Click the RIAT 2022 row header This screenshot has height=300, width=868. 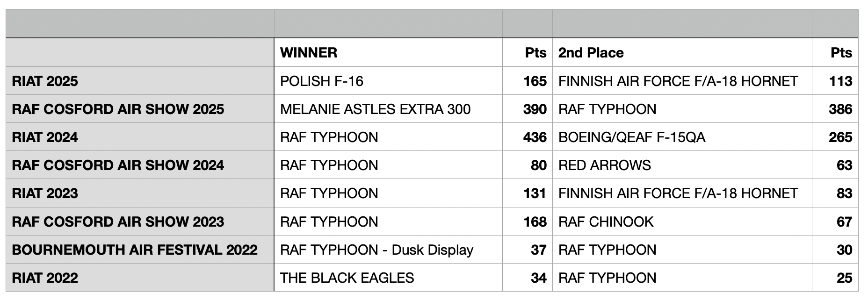pos(140,278)
